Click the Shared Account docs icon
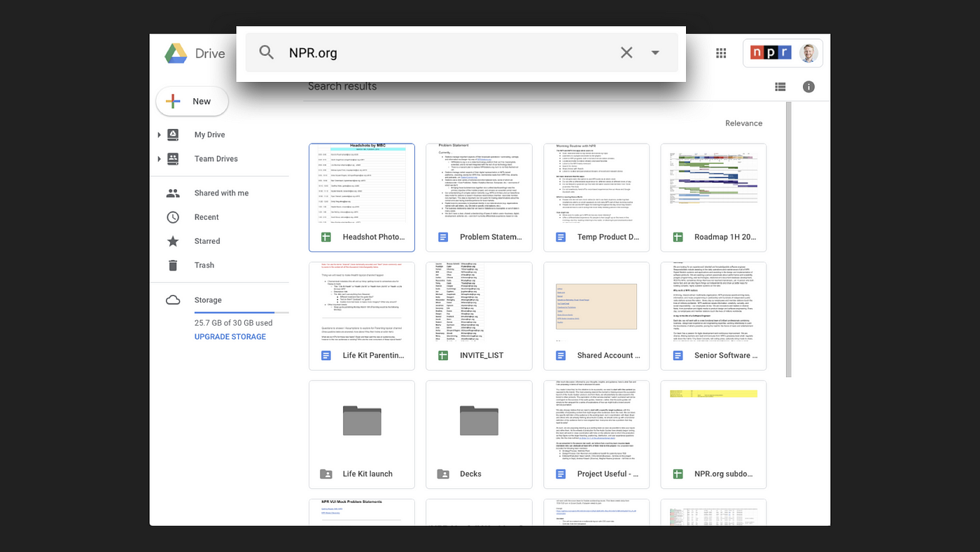The width and height of the screenshot is (980, 552). click(560, 355)
